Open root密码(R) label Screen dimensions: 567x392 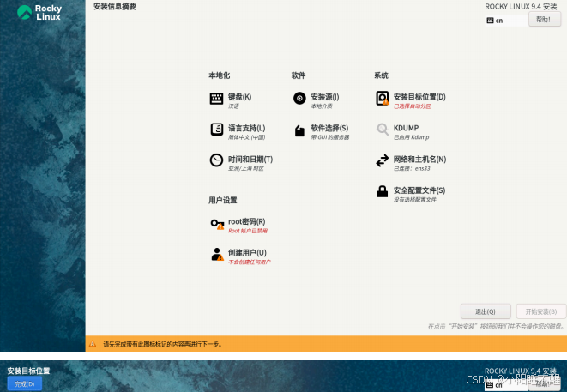click(247, 221)
